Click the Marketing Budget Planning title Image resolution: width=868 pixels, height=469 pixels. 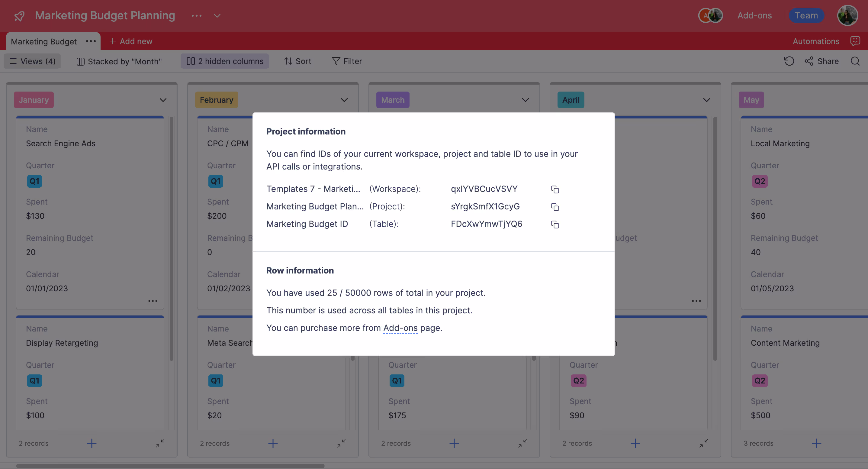coord(105,15)
